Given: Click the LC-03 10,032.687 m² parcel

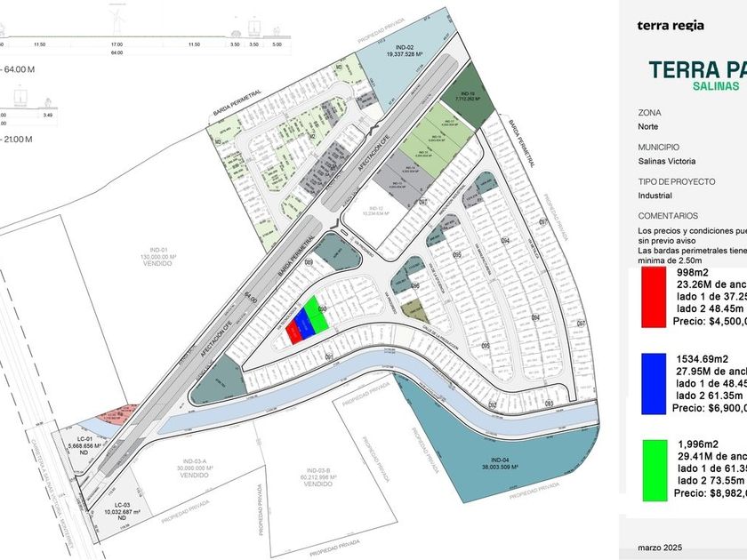Looking at the screenshot, I should (123, 512).
